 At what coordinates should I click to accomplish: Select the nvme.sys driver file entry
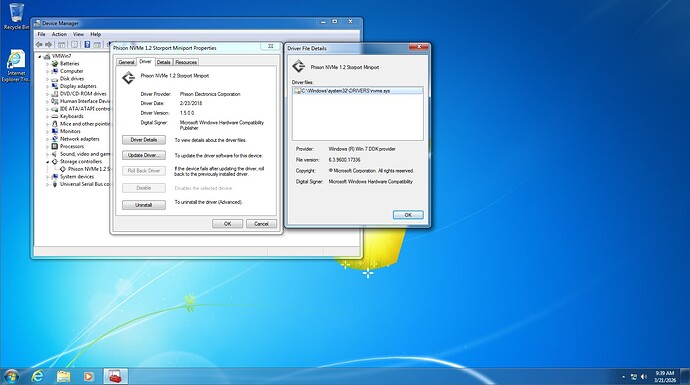pyautogui.click(x=358, y=91)
